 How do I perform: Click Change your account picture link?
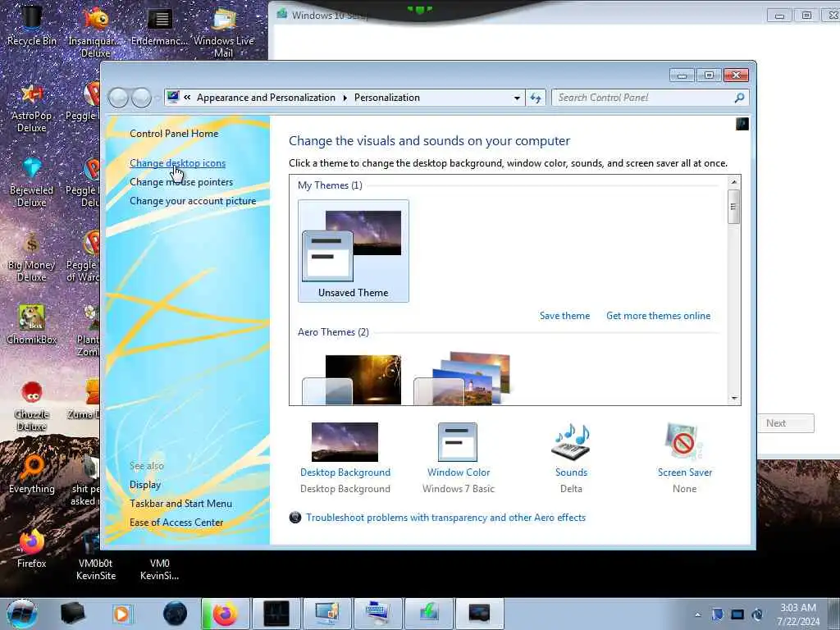193,201
